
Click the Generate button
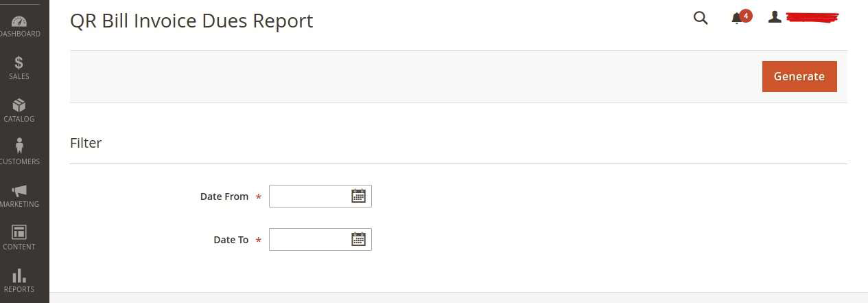(799, 76)
